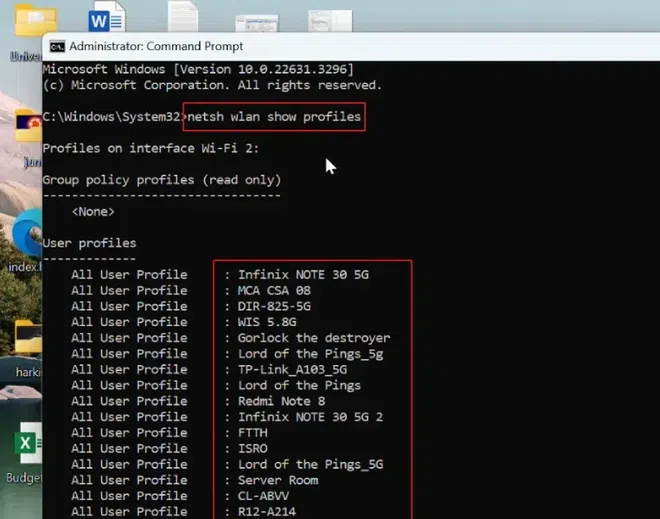Open the dark folder labeled harki on desktop
This screenshot has height=519, width=660.
[29, 337]
